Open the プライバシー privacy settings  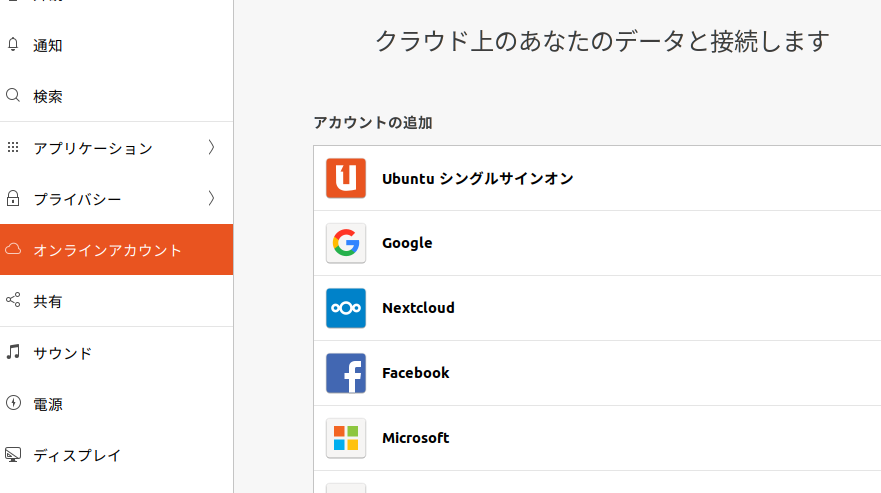(116, 199)
